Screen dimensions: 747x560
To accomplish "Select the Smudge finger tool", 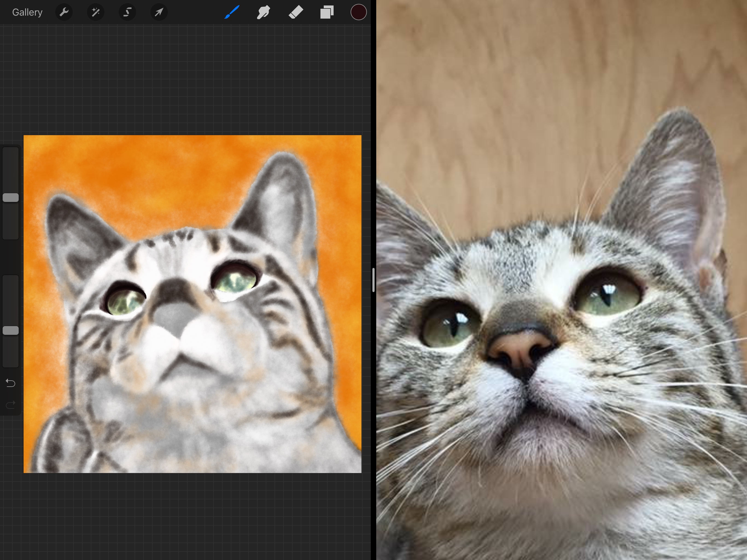I will (x=263, y=13).
